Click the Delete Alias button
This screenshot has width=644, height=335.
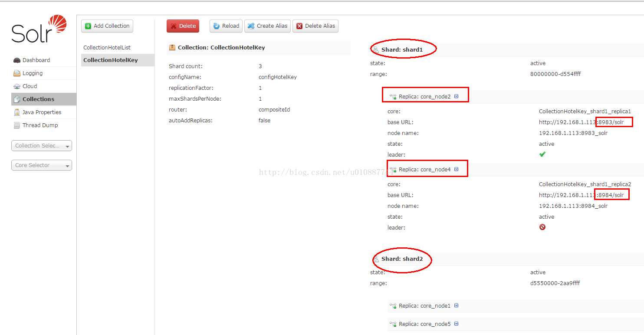click(315, 26)
